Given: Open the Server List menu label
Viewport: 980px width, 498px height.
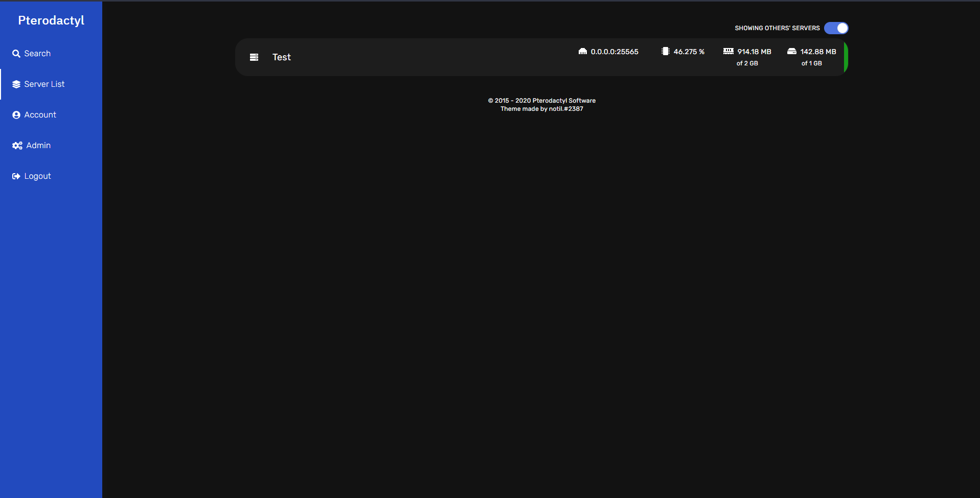Looking at the screenshot, I should [44, 84].
